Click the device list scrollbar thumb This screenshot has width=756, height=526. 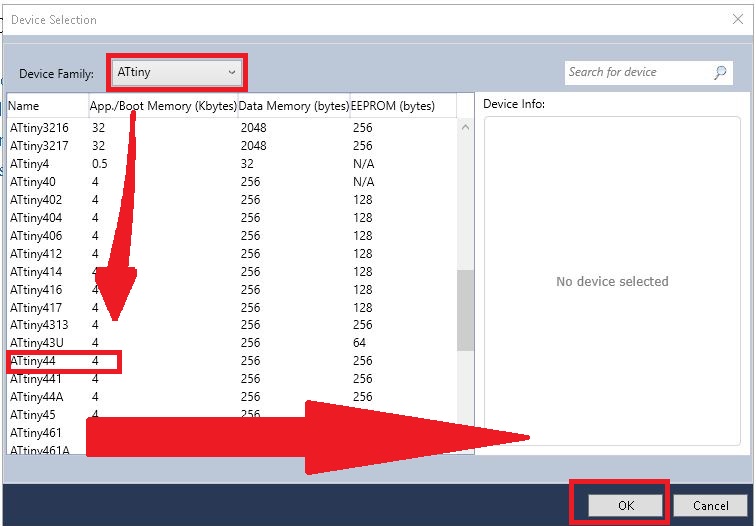click(x=465, y=310)
